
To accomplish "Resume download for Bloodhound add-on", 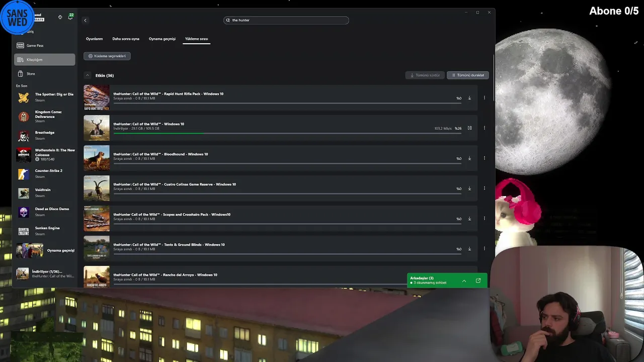I will click(469, 158).
